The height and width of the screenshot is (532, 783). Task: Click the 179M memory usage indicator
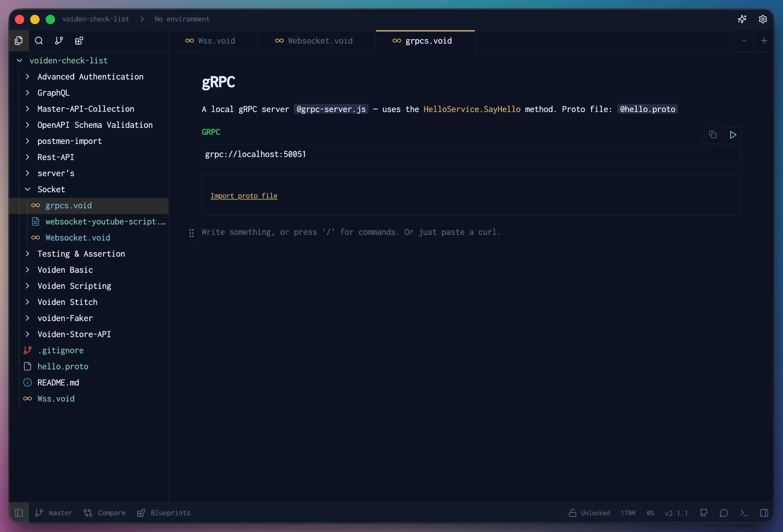point(628,513)
